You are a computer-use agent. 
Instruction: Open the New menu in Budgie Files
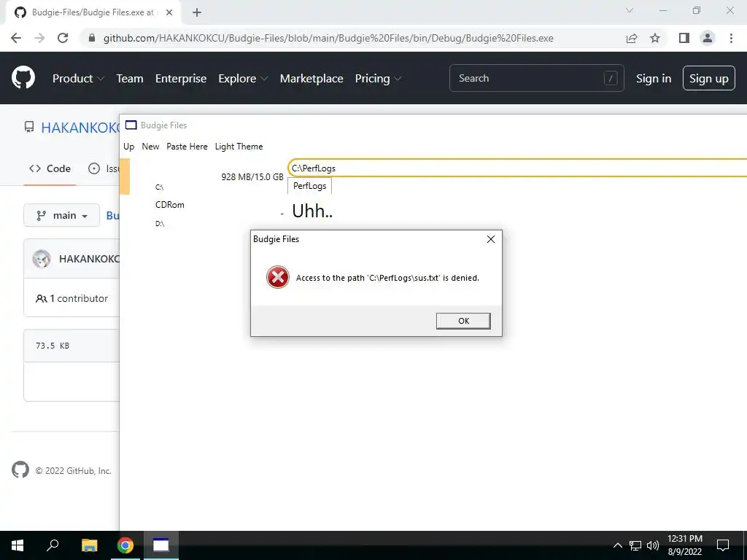click(x=150, y=147)
